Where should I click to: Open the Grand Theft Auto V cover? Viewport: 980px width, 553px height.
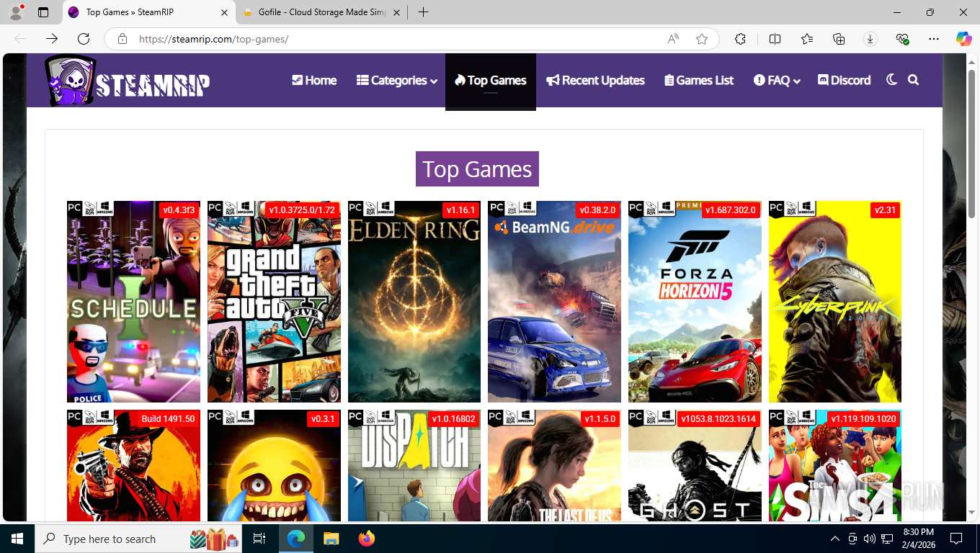pyautogui.click(x=274, y=302)
